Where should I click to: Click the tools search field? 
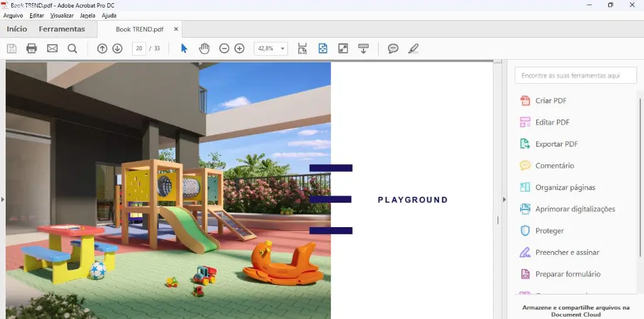click(570, 76)
